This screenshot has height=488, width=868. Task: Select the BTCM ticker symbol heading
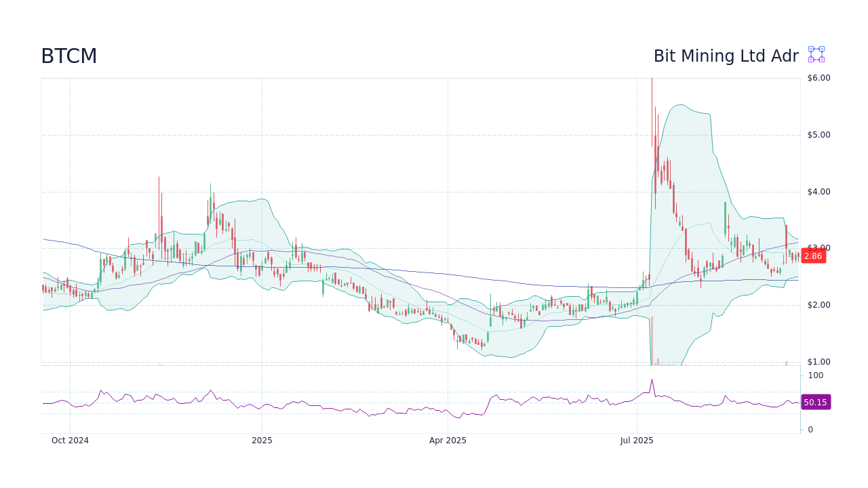pos(69,56)
